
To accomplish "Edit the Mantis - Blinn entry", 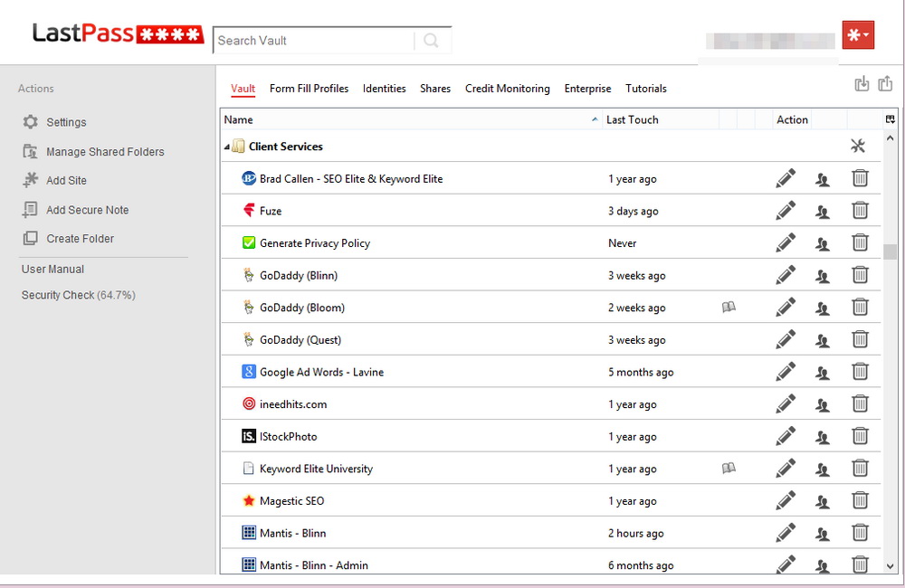I will 786,533.
